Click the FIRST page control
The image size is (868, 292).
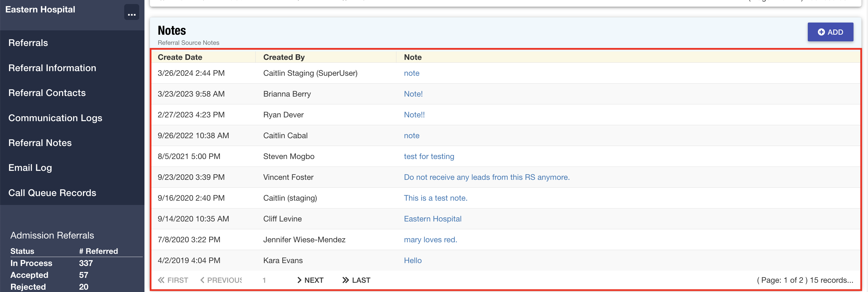click(x=173, y=280)
